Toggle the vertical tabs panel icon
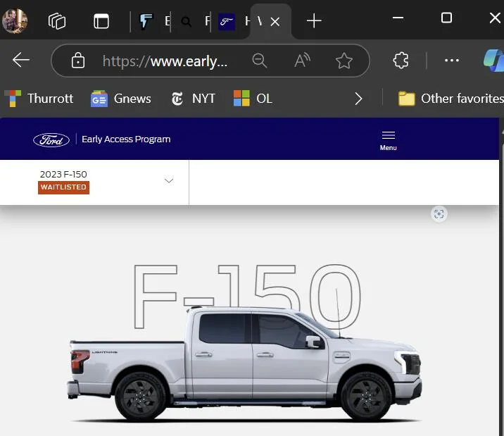This screenshot has width=504, height=436. coord(101,21)
